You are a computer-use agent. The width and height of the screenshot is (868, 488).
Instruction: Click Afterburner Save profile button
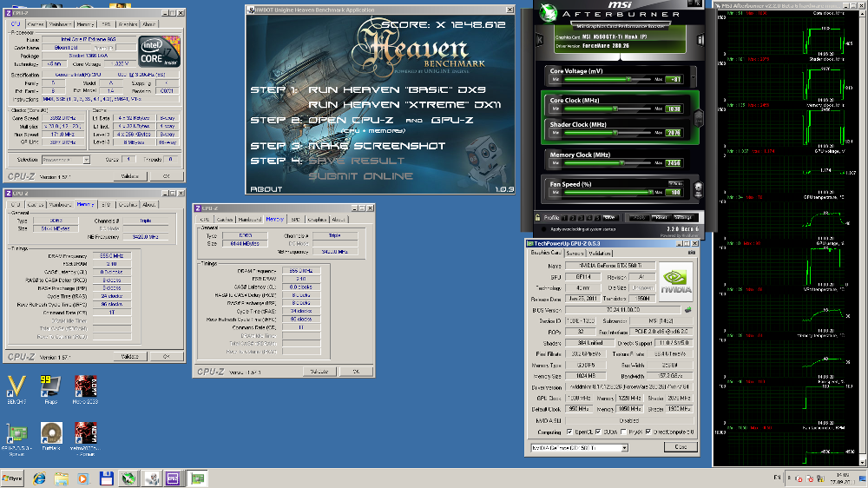coord(609,218)
